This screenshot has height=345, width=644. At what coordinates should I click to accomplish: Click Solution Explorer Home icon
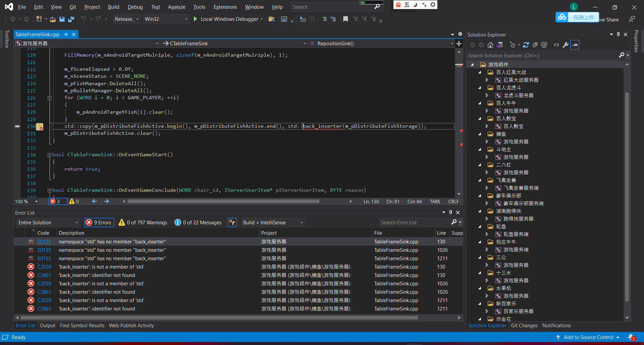point(490,45)
